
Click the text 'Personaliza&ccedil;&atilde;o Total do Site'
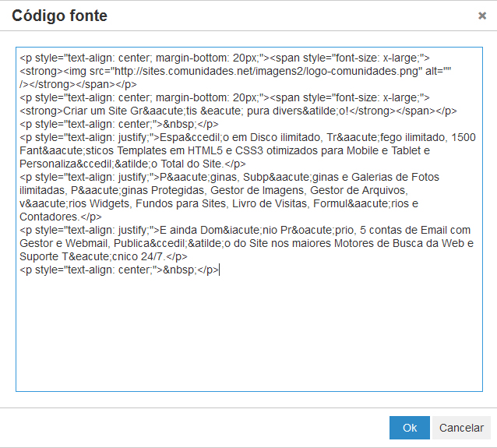click(121, 164)
